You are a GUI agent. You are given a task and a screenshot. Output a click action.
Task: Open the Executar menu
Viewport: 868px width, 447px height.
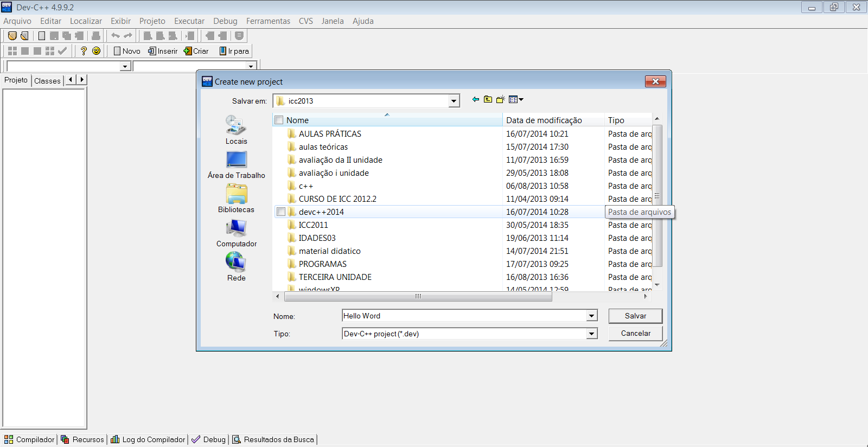(x=189, y=21)
